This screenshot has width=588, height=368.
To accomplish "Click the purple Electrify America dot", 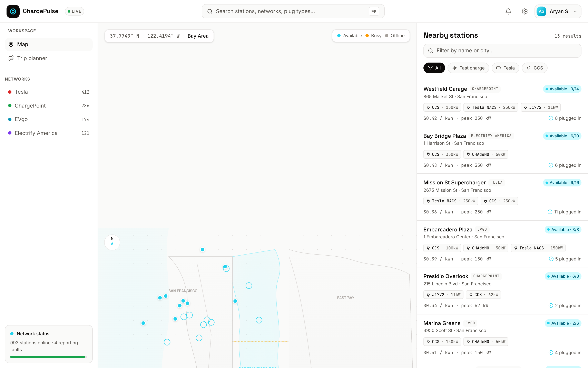I will coord(10,133).
